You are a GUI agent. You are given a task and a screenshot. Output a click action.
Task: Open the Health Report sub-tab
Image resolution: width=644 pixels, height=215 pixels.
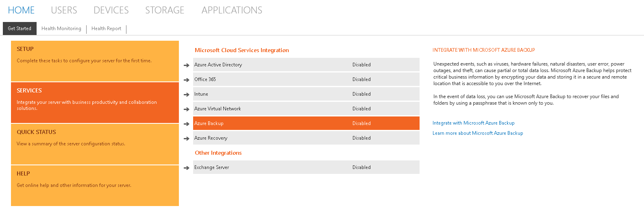click(x=106, y=29)
